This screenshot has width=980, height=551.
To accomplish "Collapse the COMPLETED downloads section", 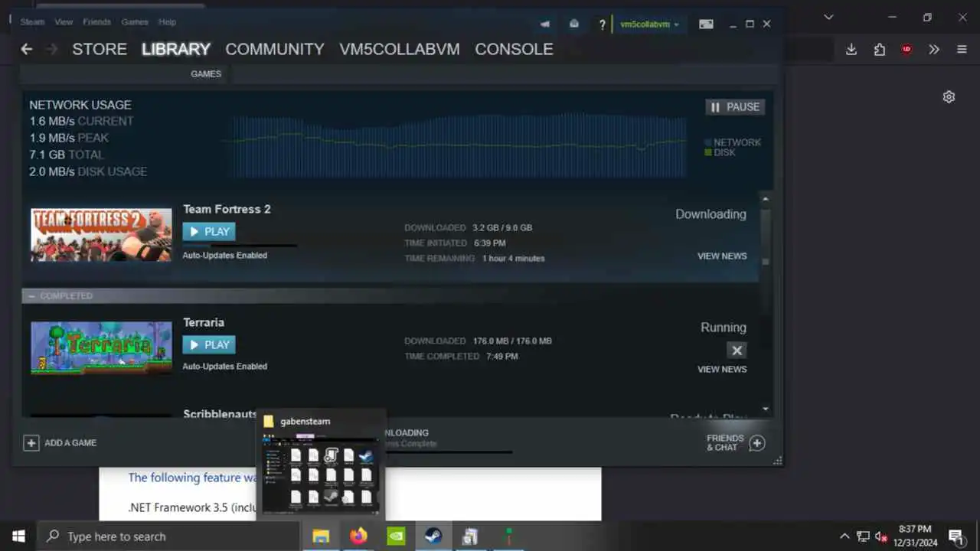I will [x=31, y=296].
